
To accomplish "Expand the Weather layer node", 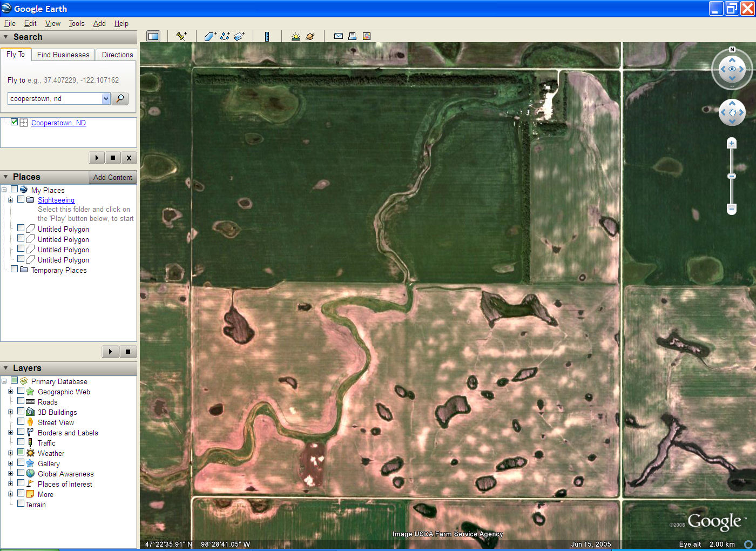I will pyautogui.click(x=10, y=453).
